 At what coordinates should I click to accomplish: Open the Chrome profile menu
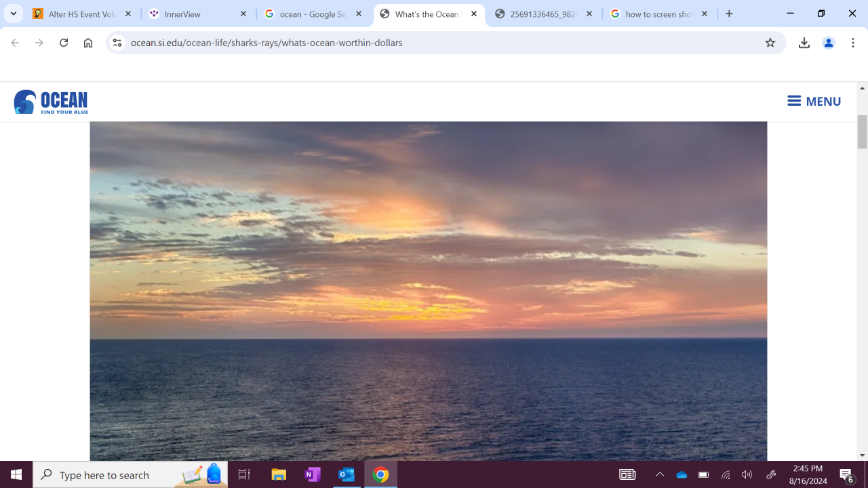(x=829, y=43)
